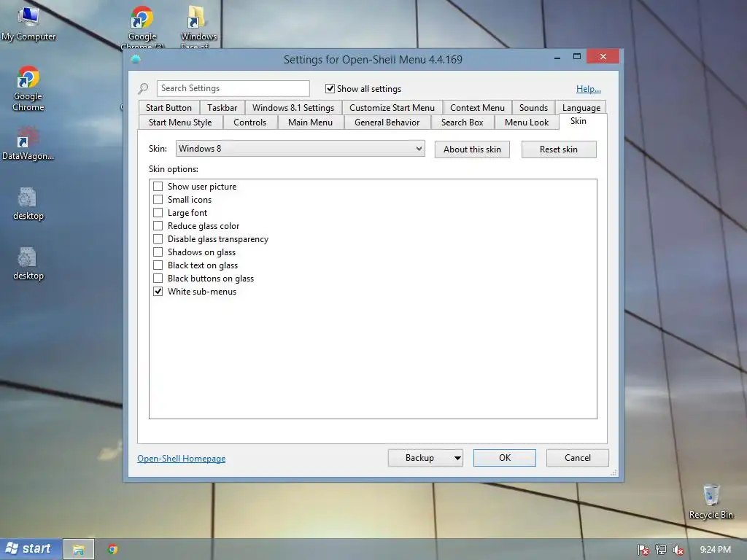The image size is (747, 560).
Task: Open Google Chrome (3) desktop shortcut
Action: pos(142,26)
